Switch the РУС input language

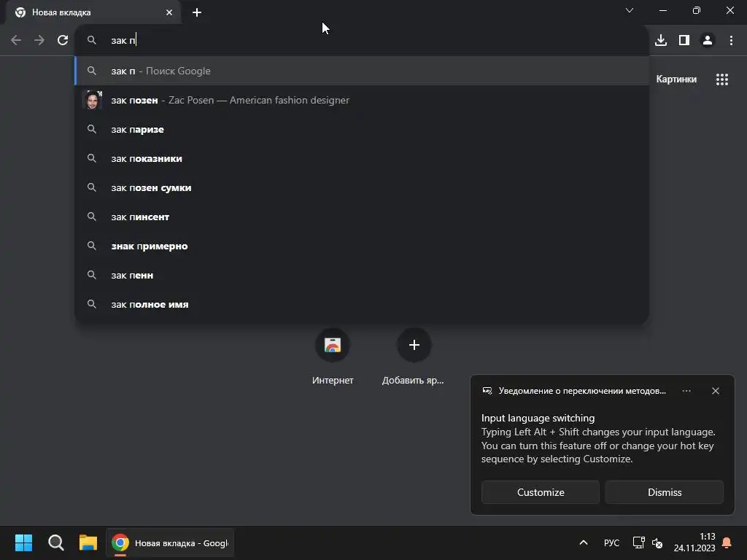click(x=611, y=542)
